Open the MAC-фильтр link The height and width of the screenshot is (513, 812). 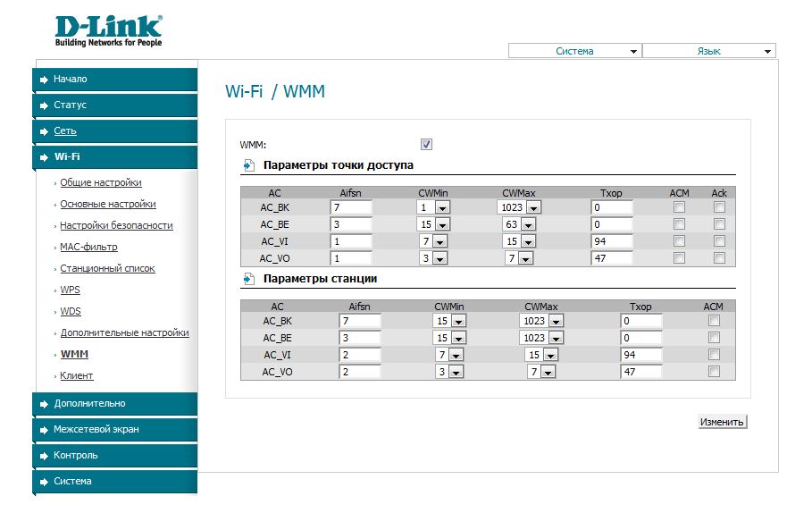[x=88, y=248]
